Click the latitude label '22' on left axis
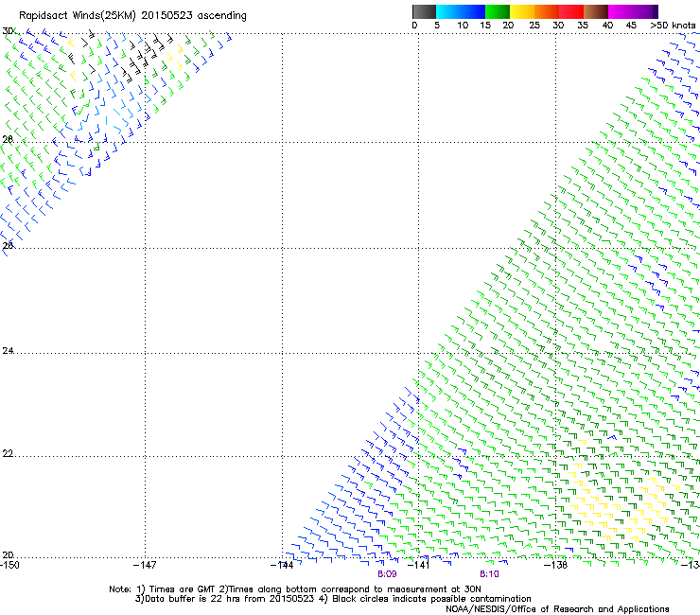 8,453
